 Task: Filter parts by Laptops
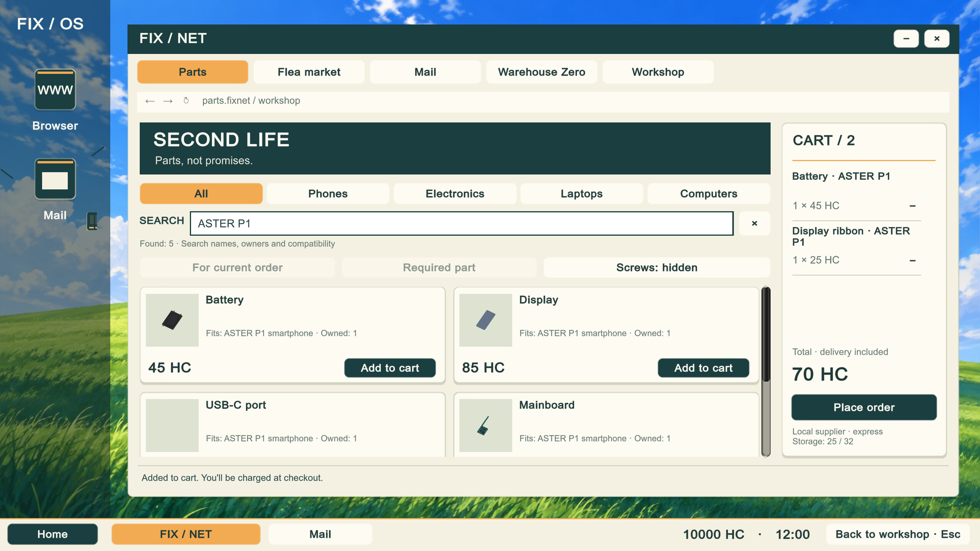click(x=582, y=194)
